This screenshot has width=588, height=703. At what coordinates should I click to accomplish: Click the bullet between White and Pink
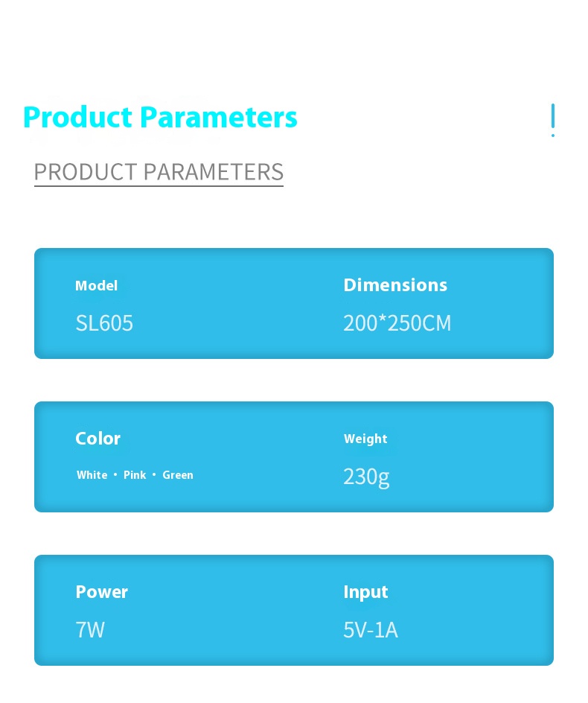(115, 474)
